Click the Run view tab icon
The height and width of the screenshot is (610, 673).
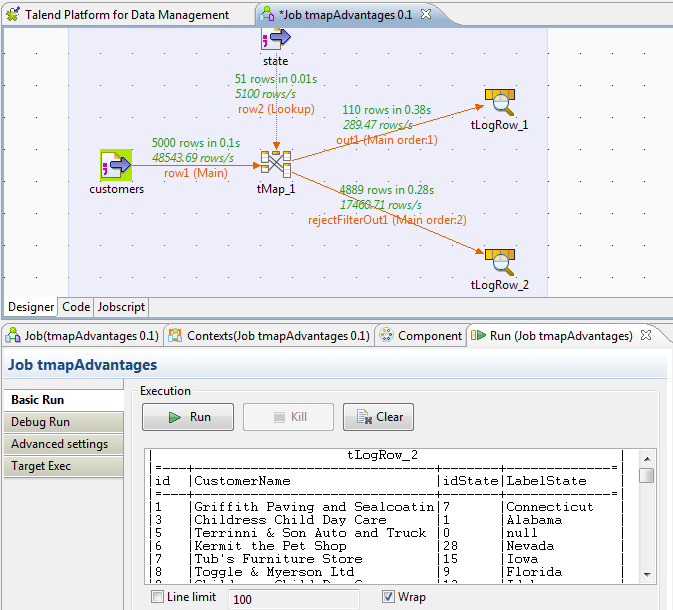point(478,335)
